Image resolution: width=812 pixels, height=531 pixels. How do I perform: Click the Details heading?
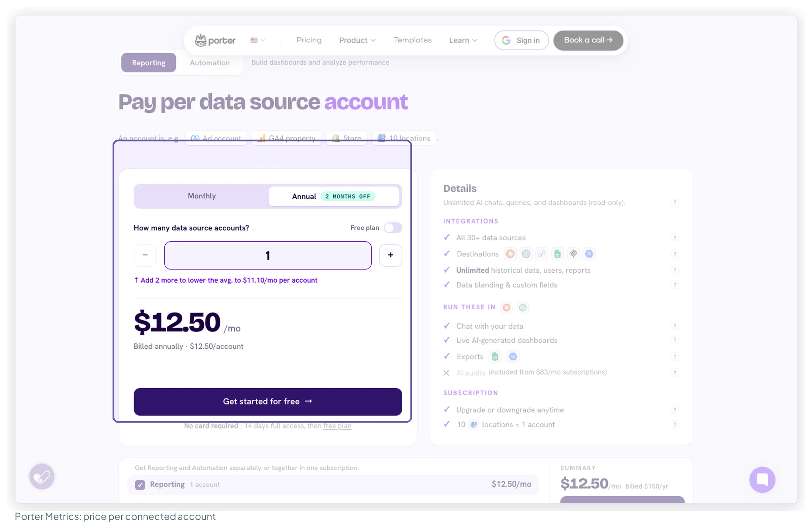coord(460,189)
